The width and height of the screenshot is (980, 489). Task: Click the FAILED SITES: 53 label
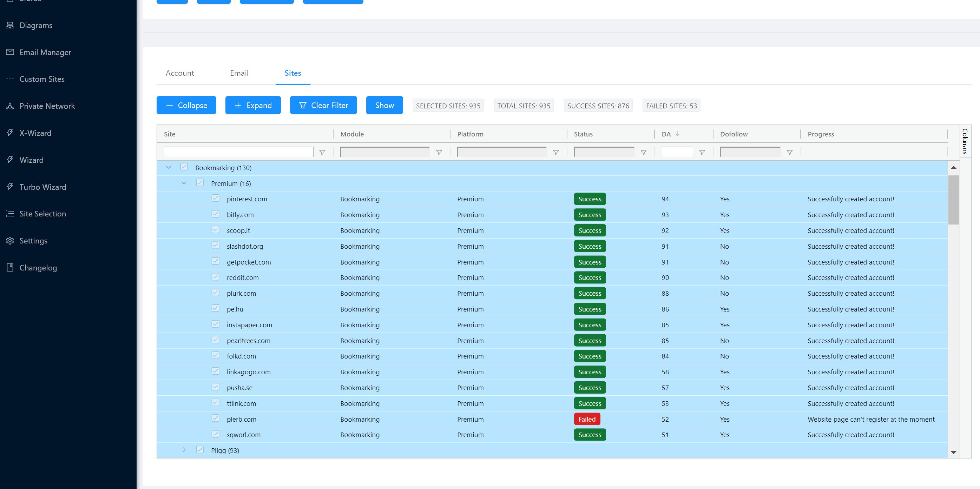pyautogui.click(x=671, y=106)
